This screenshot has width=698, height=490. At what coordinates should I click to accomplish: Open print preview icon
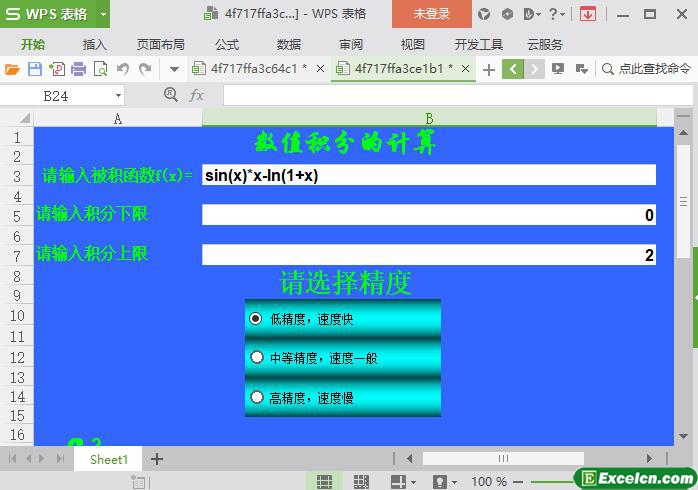tap(101, 69)
